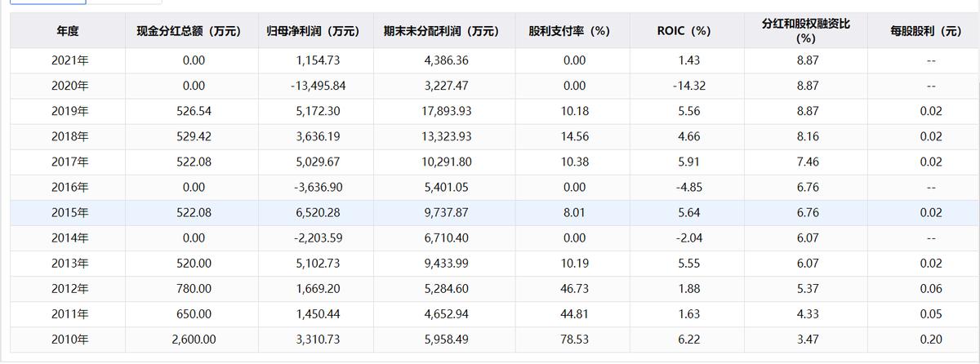Click undistributed profit value 9,433.99
Viewport: 980px width, 364px height.
pos(447,264)
